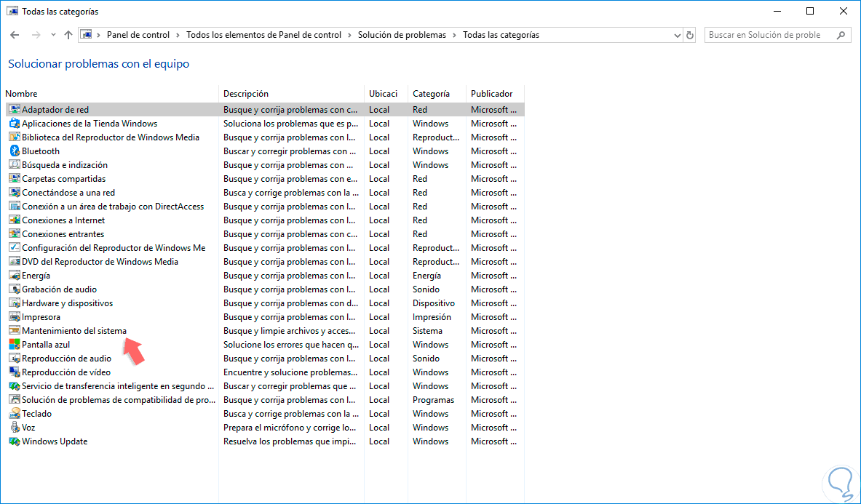
Task: Click the Windows Update icon
Action: coord(15,441)
